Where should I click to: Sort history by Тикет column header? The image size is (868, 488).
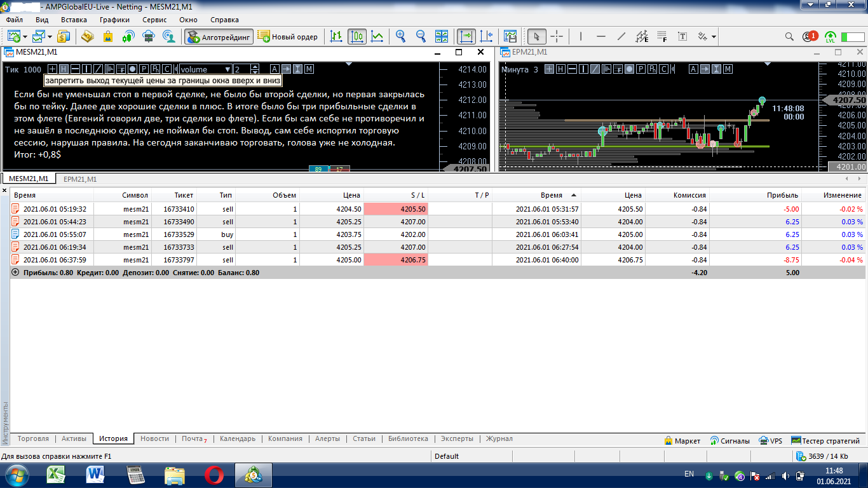point(175,195)
